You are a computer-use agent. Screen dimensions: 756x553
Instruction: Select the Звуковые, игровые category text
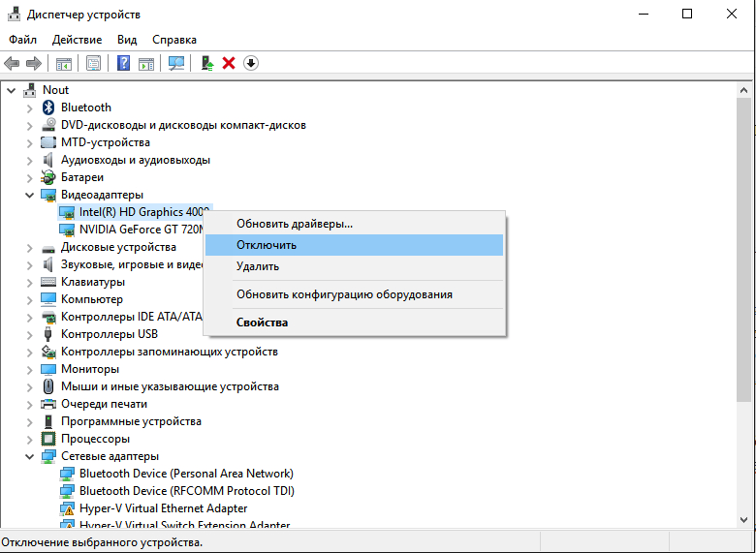132,264
